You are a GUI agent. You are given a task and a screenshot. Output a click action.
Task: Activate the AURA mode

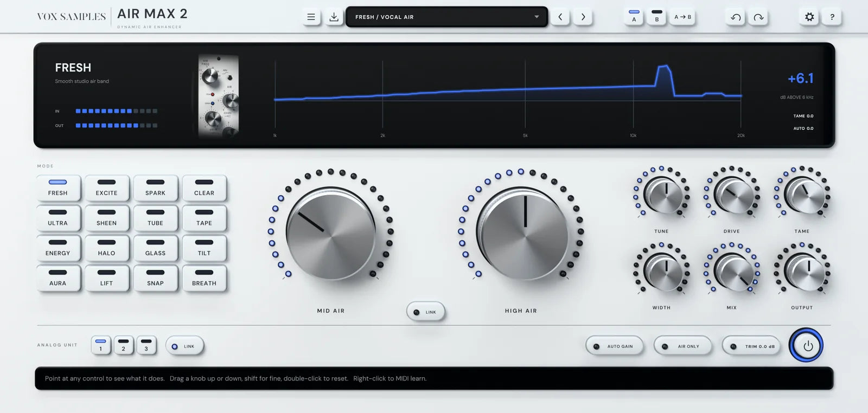tap(58, 278)
